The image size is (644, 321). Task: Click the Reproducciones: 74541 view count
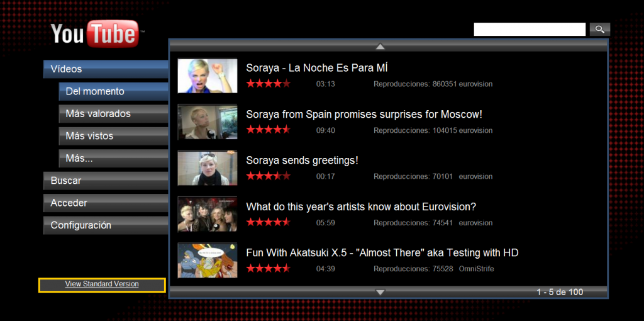pos(413,223)
